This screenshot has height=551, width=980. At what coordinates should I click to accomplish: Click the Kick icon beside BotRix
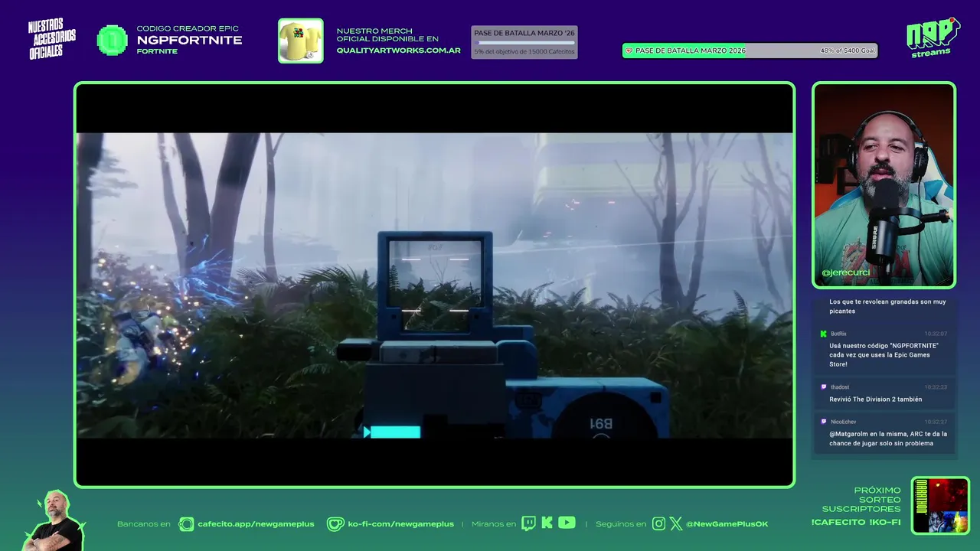point(823,334)
